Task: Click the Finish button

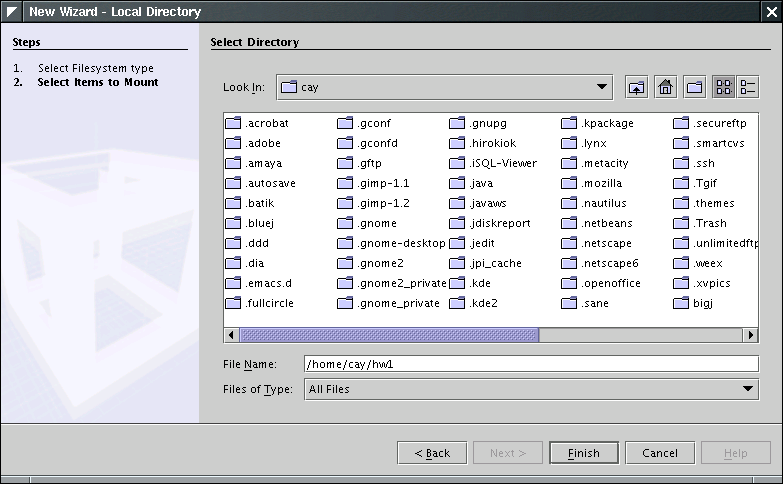Action: (x=583, y=453)
